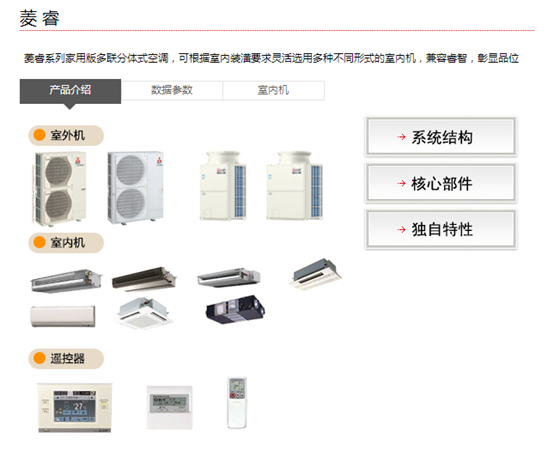The image size is (554, 449).
Task: Click the touchscreen central controller showing 27
Action: (x=75, y=407)
